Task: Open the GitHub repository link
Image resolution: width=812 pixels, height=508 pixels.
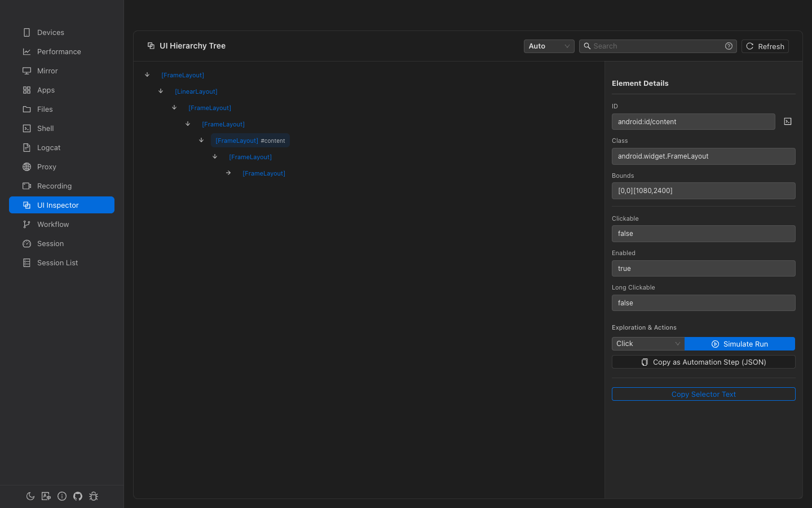Action: pyautogui.click(x=78, y=496)
